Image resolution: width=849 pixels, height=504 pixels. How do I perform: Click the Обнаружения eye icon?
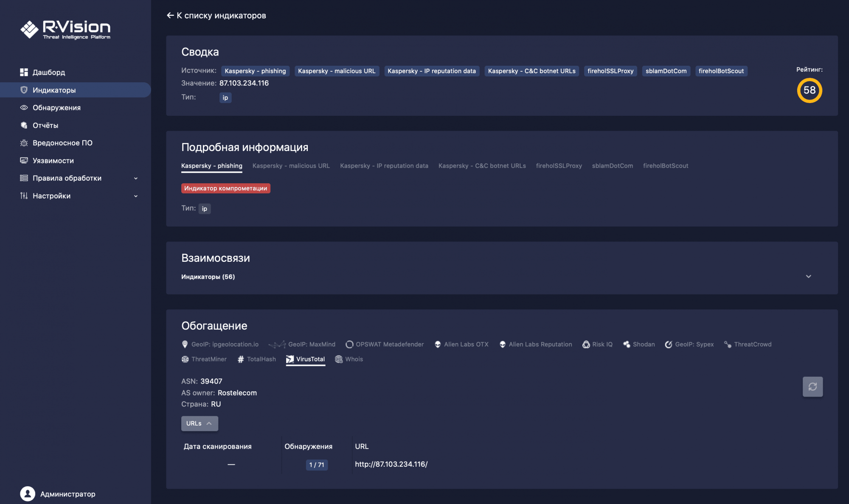coord(24,108)
